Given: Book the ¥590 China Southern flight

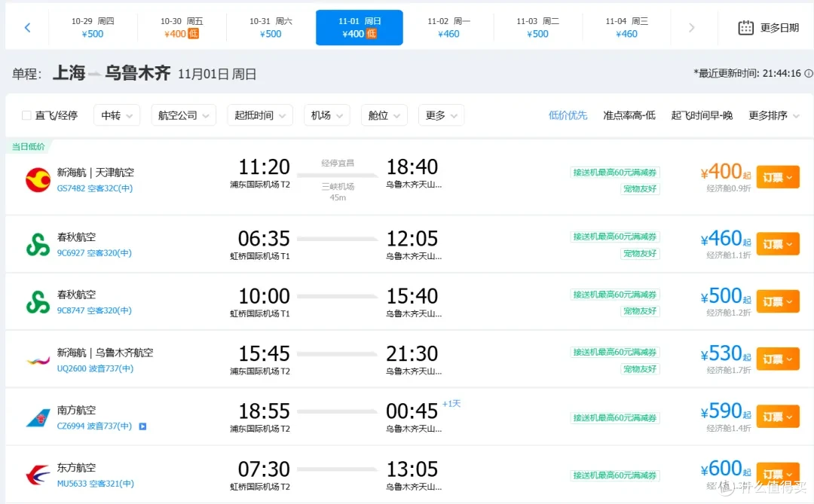Looking at the screenshot, I should (x=778, y=417).
